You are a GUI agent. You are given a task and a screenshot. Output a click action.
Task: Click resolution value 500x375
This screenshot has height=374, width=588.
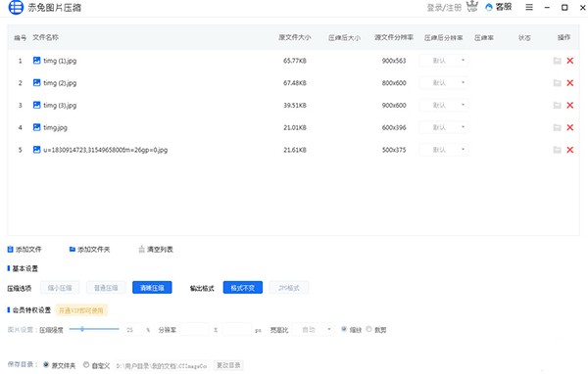tap(394, 150)
